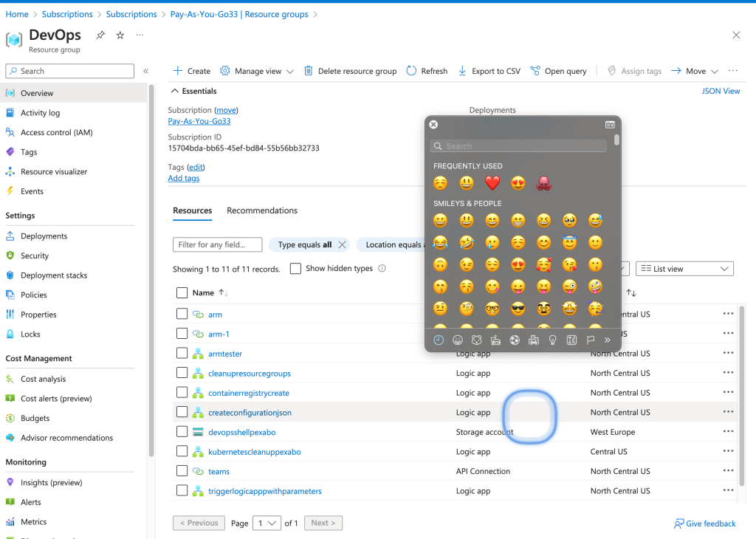
Task: Pick the octopus emoji in Frequently Used
Action: pos(543,183)
